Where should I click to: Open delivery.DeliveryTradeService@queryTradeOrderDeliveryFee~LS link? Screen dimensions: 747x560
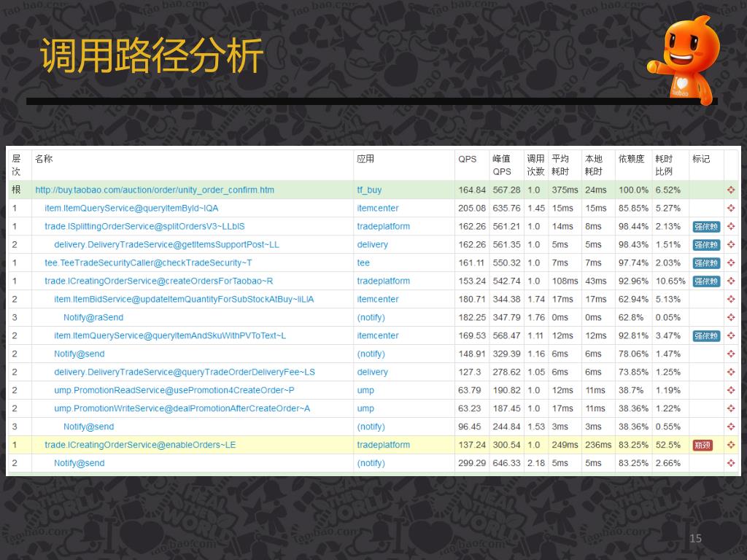185,372
